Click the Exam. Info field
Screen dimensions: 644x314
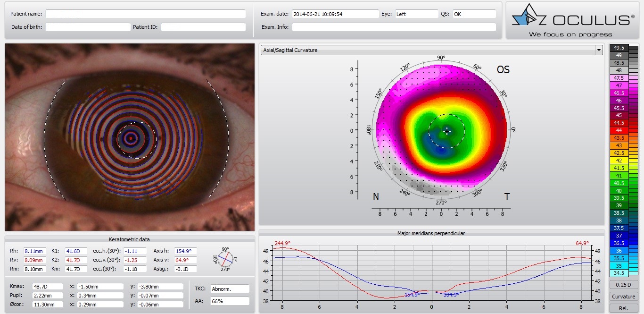394,27
